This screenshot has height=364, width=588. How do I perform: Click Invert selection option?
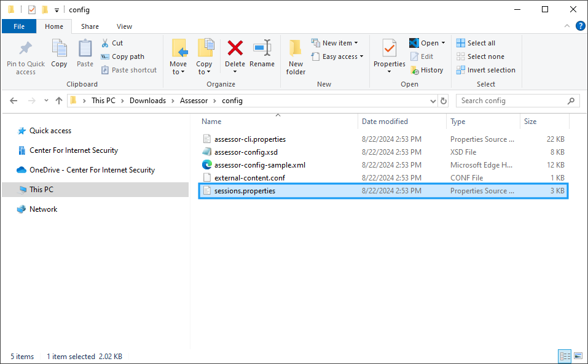pyautogui.click(x=486, y=70)
